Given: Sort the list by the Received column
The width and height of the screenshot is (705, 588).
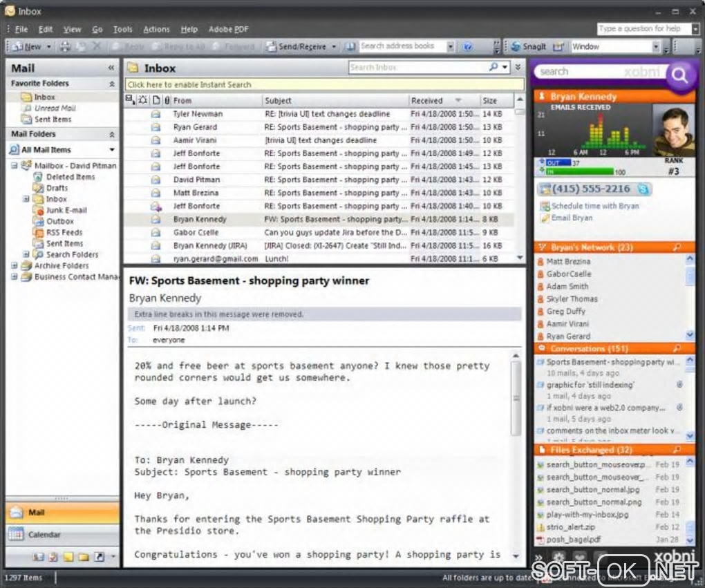Looking at the screenshot, I should coord(443,101).
